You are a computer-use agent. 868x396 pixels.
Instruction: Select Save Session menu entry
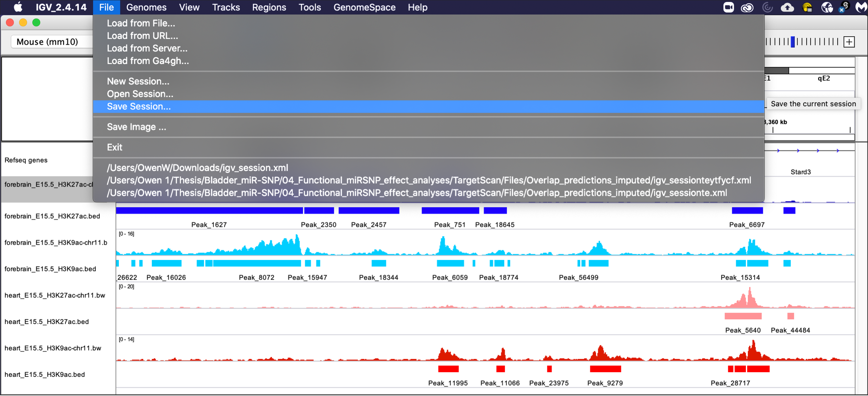(139, 106)
